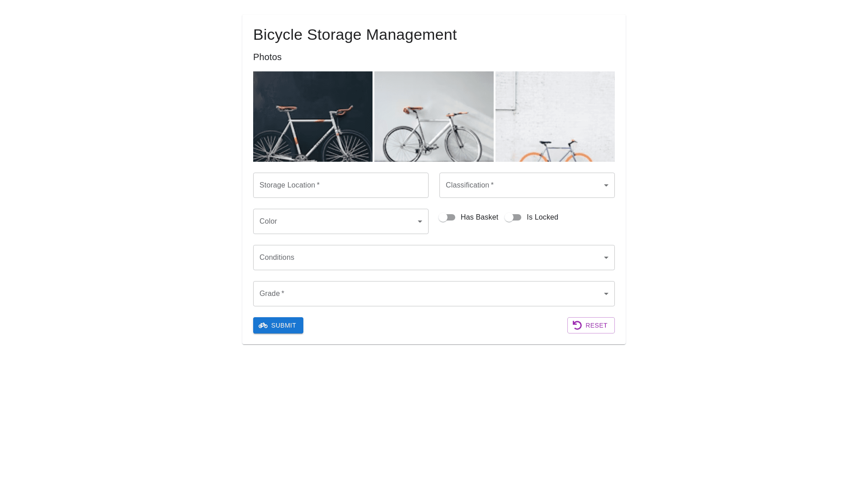Expand the Color select field
Image resolution: width=868 pixels, height=488 pixels.
click(335, 221)
